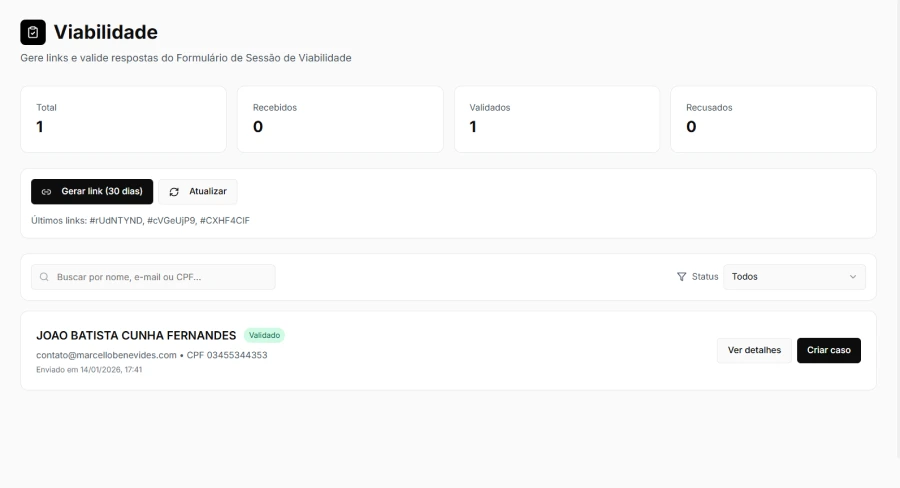Click the chain link icon in Gerar link
900x488 pixels.
pos(46,191)
